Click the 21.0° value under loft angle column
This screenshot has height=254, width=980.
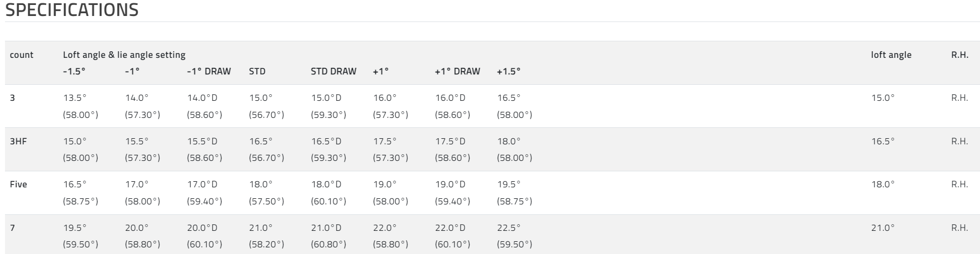pos(883,228)
